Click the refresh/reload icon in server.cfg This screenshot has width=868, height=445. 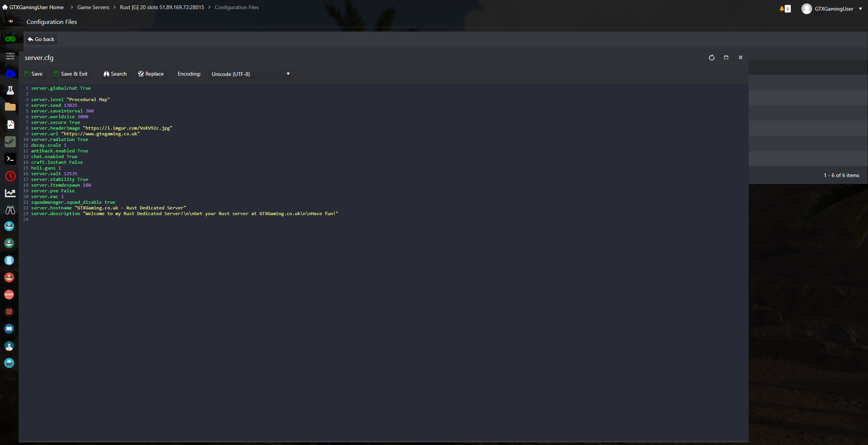pos(712,57)
